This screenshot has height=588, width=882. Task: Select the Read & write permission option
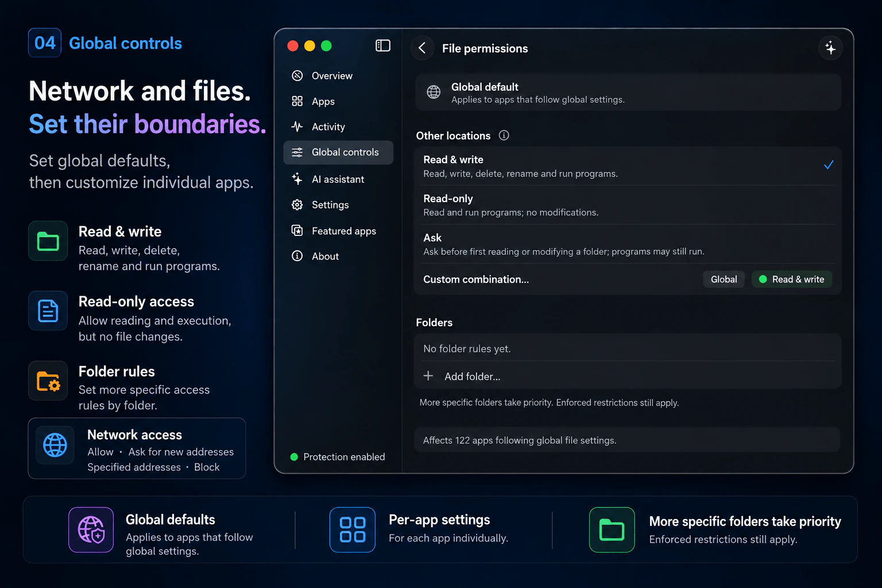pos(628,166)
